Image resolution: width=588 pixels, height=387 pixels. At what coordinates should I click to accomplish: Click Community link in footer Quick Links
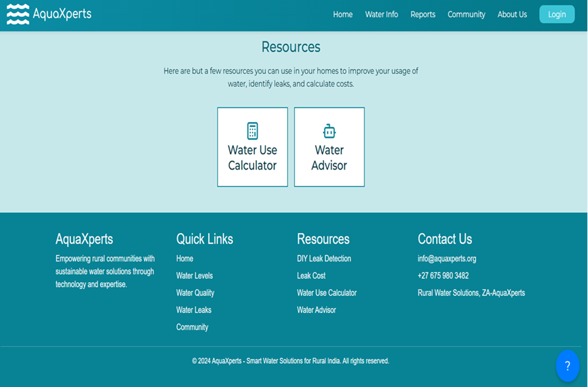pyautogui.click(x=192, y=327)
